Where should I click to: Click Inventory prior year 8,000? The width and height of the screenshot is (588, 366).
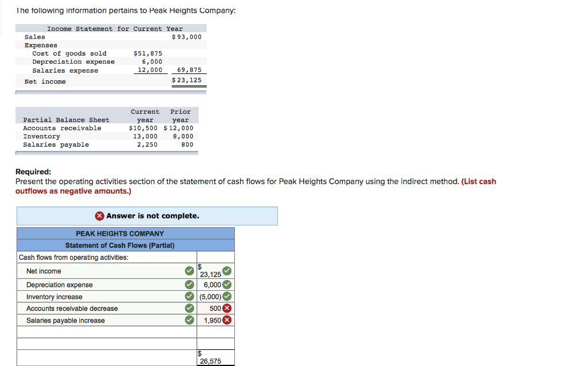pyautogui.click(x=183, y=137)
